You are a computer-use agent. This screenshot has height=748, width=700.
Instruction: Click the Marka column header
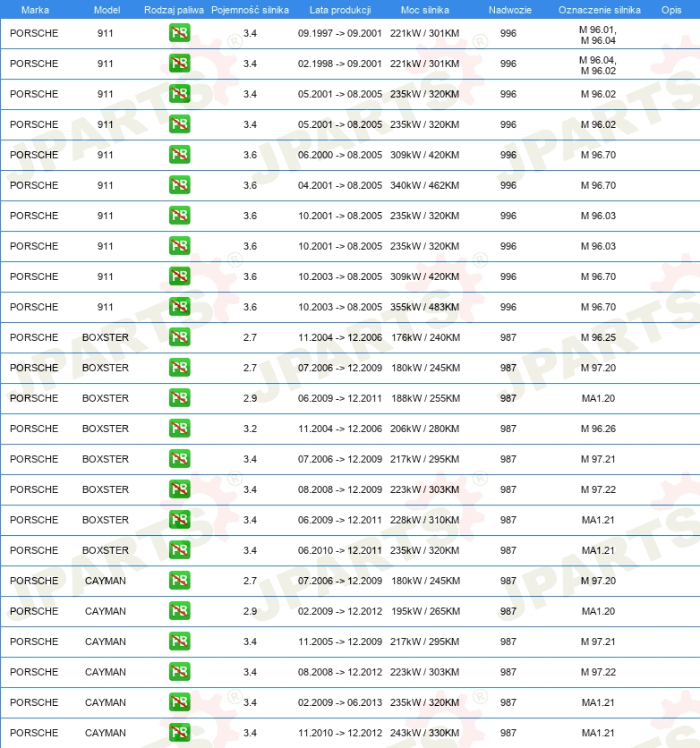[x=35, y=10]
